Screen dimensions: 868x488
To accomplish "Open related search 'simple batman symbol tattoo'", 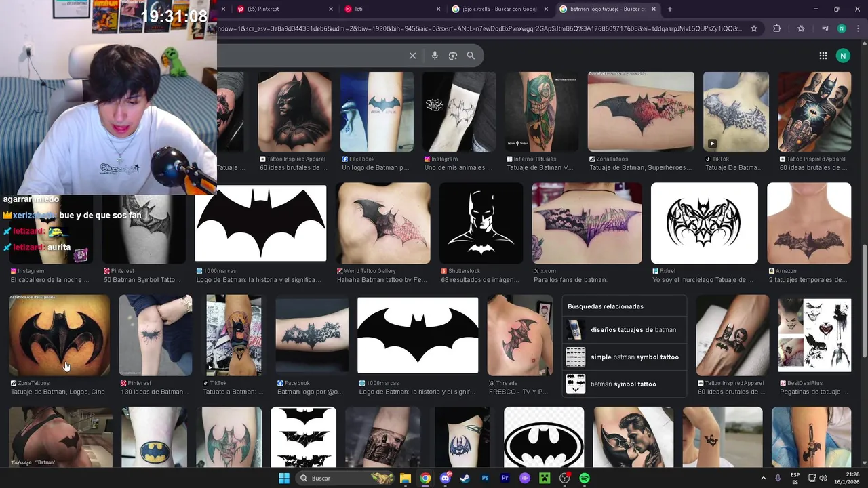I will [x=624, y=357].
